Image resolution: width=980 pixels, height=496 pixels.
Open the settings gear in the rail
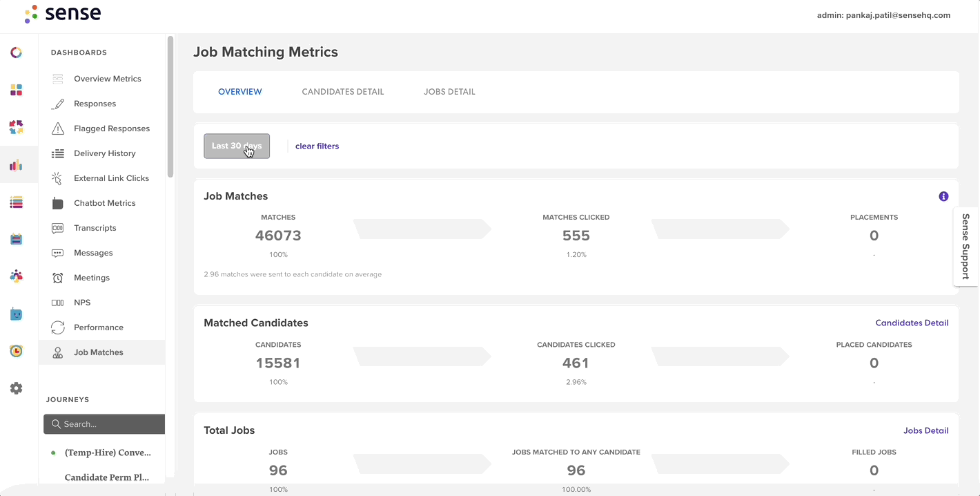point(17,388)
